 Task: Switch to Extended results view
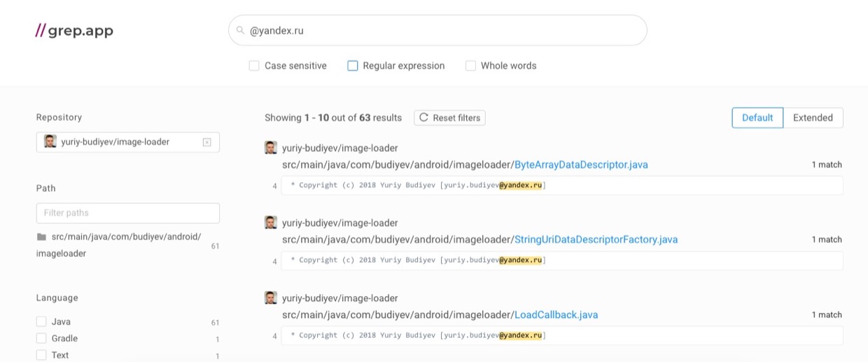pyautogui.click(x=813, y=118)
